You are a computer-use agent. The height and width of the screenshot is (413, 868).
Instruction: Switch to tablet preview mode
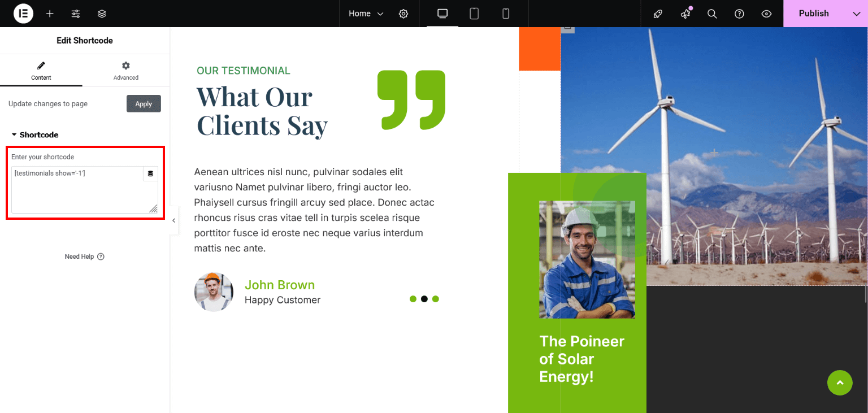(474, 14)
